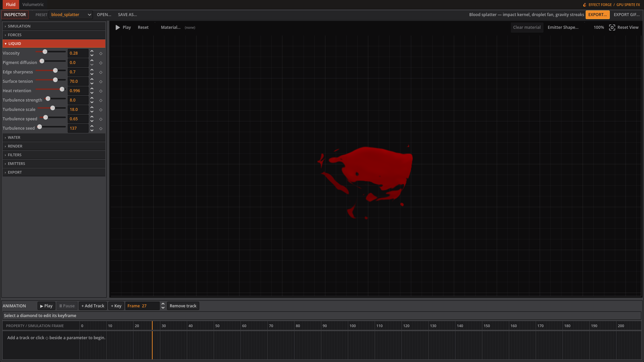This screenshot has height=362, width=644.
Task: Click the Turbulence strength keyframe diamond
Action: pos(101,100)
